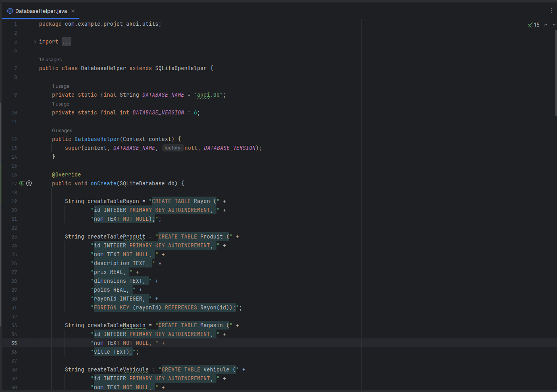557x392 pixels.
Task: Click the @Override annotation
Action: click(67, 175)
